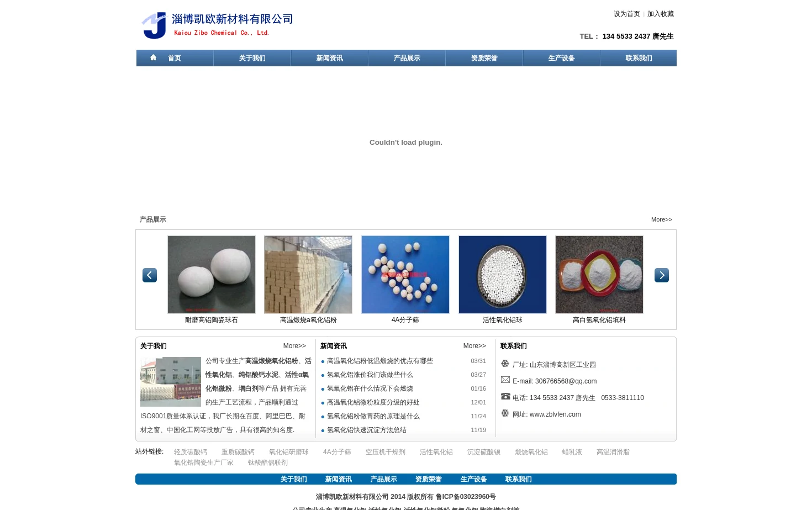Screen dimensions: 812x510
Task: Click external link 钛酸酯偶联剂
Action: click(x=268, y=462)
